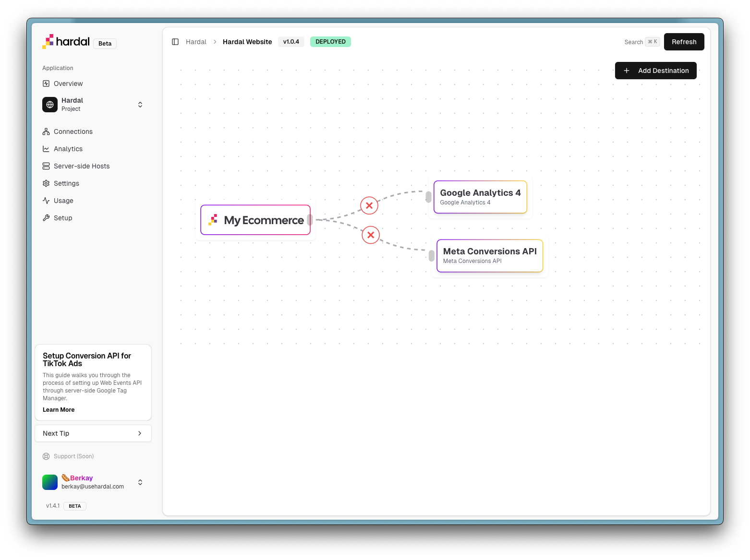Click the Server-side Hosts server icon
The height and width of the screenshot is (560, 750).
[46, 166]
